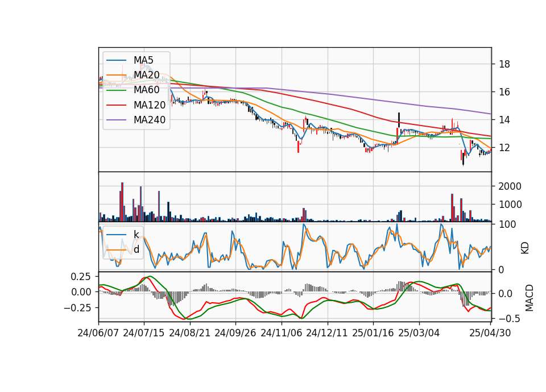The height and width of the screenshot is (392, 546).
Task: Click the purple MA240 legend line sample
Action: click(116, 120)
